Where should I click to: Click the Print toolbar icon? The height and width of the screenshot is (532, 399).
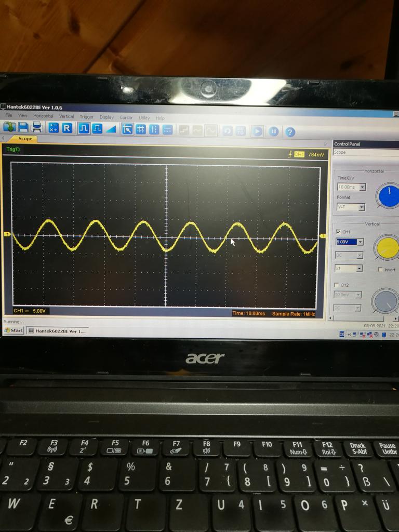click(37, 128)
